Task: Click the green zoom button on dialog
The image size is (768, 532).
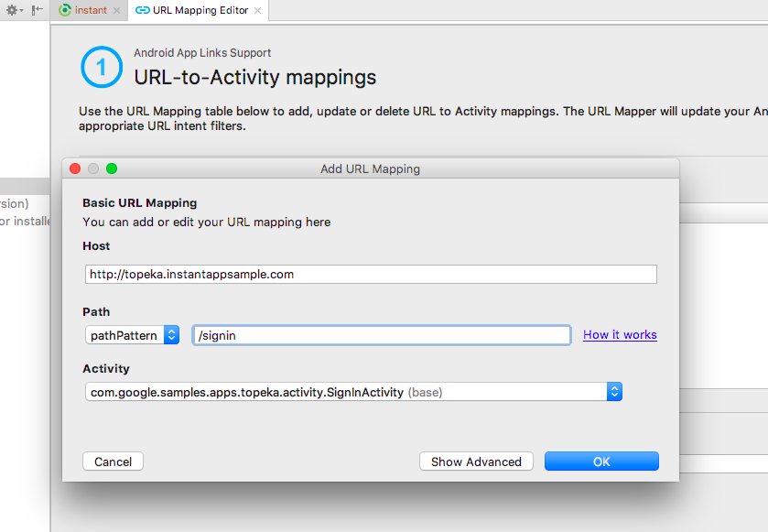Action: pyautogui.click(x=112, y=168)
